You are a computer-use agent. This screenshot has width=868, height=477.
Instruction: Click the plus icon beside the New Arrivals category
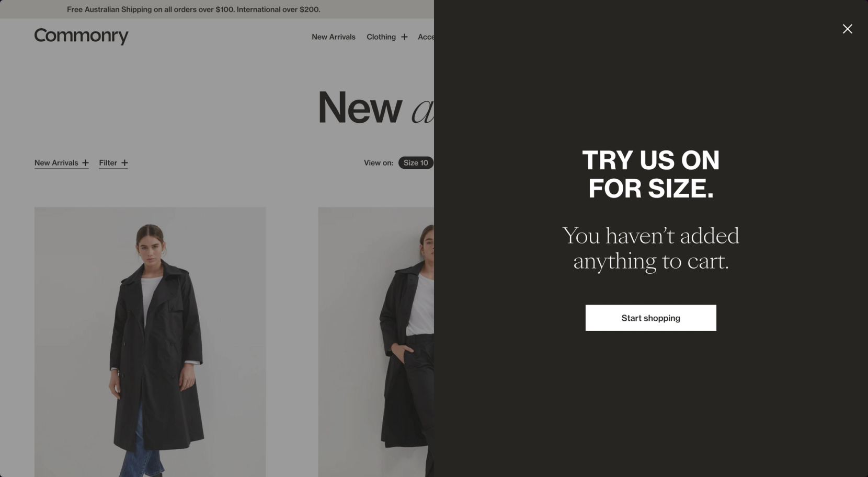coord(85,163)
